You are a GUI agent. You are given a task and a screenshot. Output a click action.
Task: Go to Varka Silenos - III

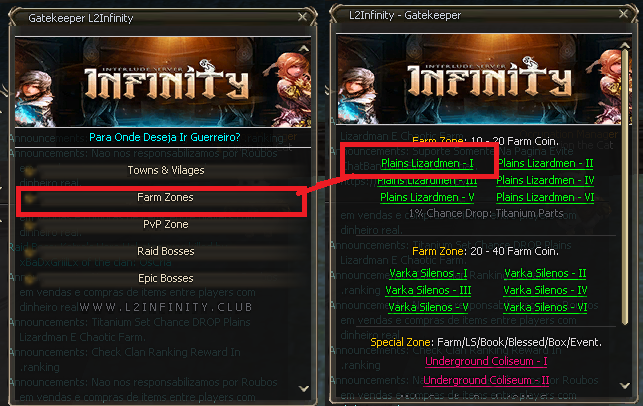click(428, 290)
